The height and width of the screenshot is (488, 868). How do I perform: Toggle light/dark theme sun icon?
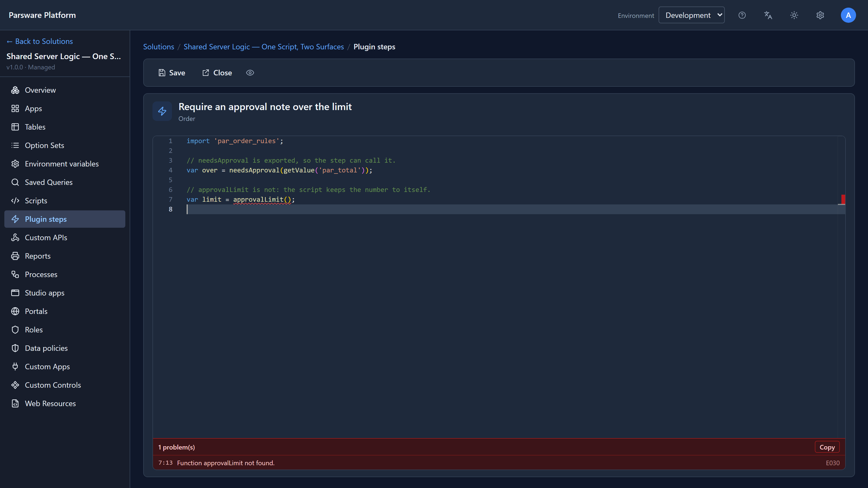[794, 15]
